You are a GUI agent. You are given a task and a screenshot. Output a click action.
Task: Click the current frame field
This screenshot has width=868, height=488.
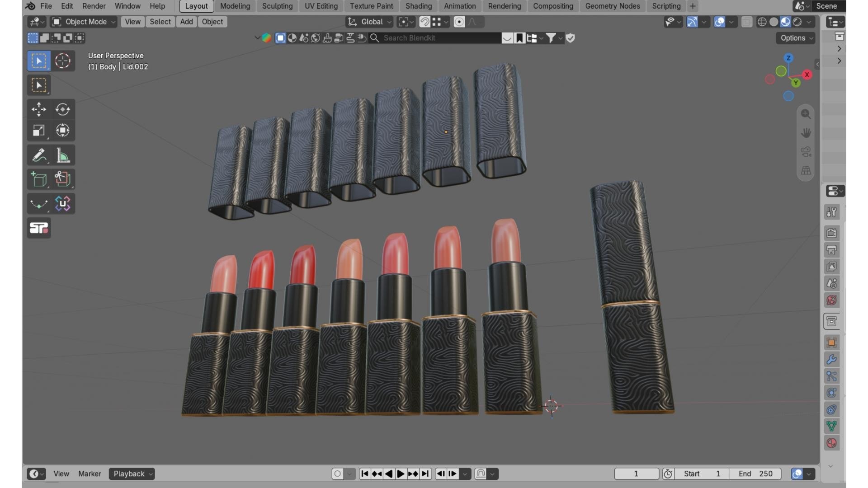click(636, 474)
